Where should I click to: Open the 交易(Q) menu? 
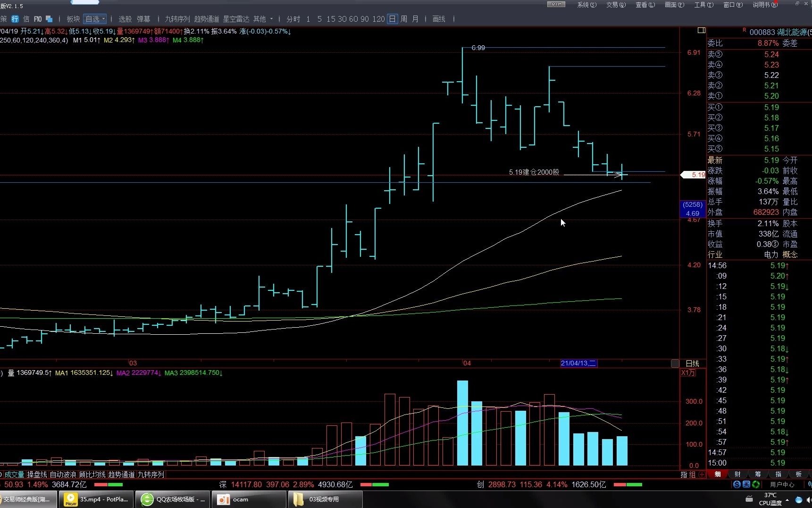tap(616, 5)
